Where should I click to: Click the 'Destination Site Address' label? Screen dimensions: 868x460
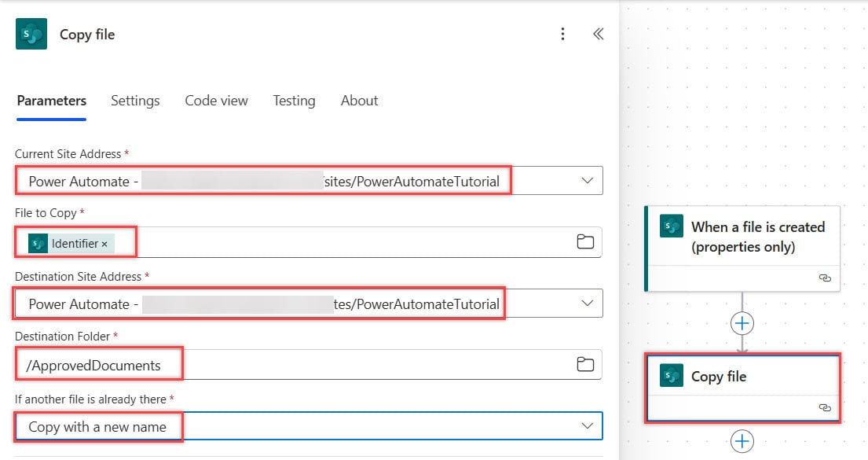click(78, 277)
